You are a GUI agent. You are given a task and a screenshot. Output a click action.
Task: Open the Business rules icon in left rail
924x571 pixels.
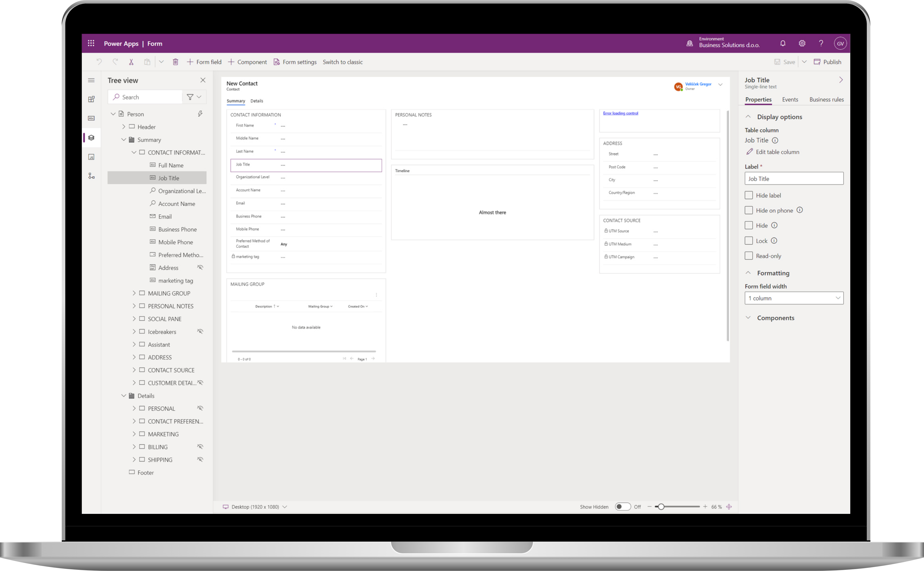[x=91, y=176]
